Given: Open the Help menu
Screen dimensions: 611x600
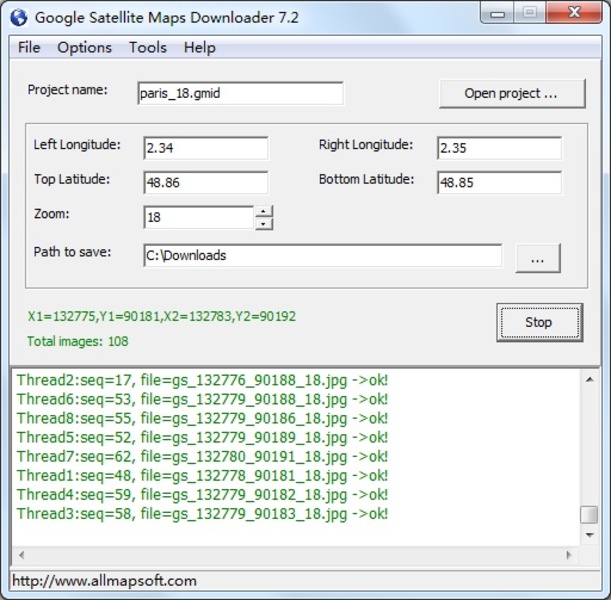Looking at the screenshot, I should (200, 48).
